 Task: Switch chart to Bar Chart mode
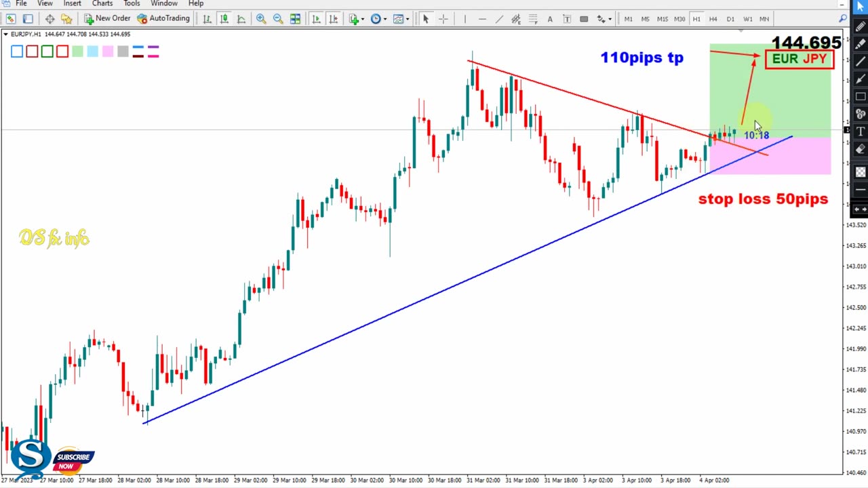tap(207, 19)
